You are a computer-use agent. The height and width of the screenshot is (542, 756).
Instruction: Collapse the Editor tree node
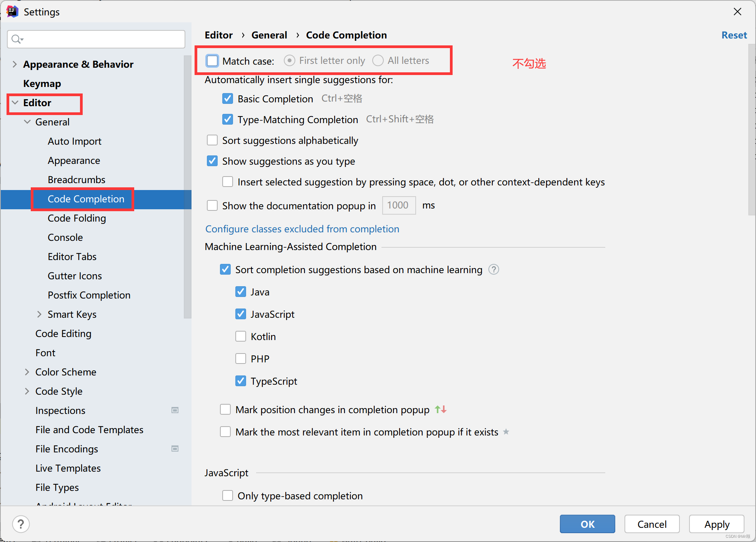pos(15,103)
